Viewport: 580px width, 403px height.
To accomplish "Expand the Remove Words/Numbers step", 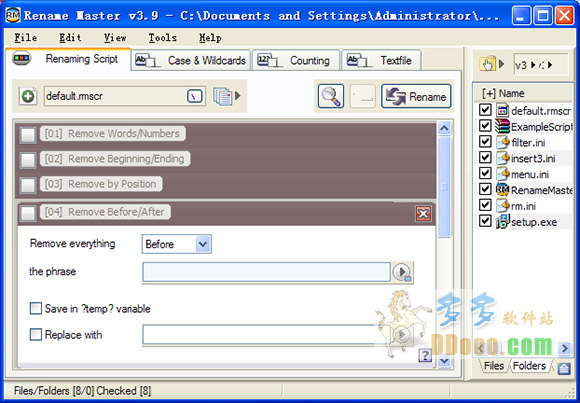I will [112, 134].
